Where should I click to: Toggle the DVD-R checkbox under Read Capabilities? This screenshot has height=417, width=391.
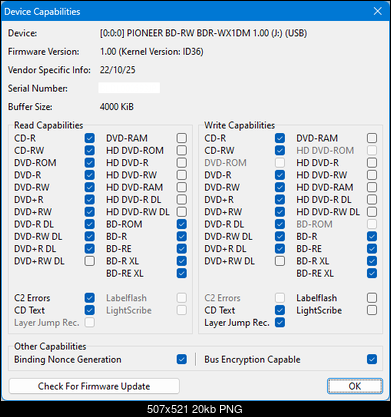[x=89, y=175]
